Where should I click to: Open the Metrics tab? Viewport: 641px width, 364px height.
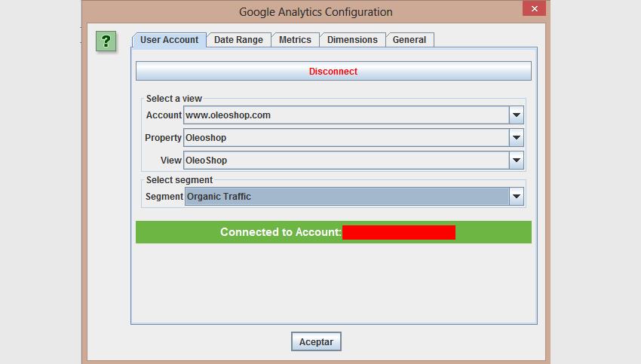[x=295, y=40]
